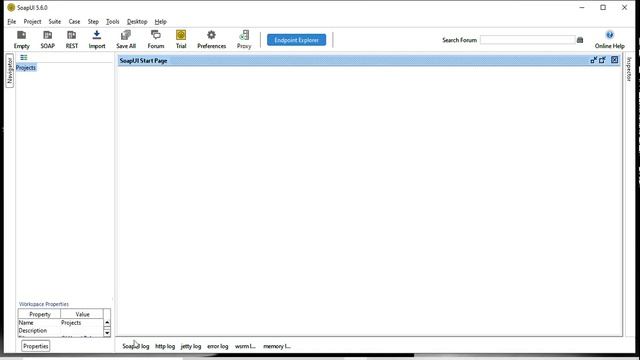
Task: Open the Tools menu
Action: (x=113, y=22)
